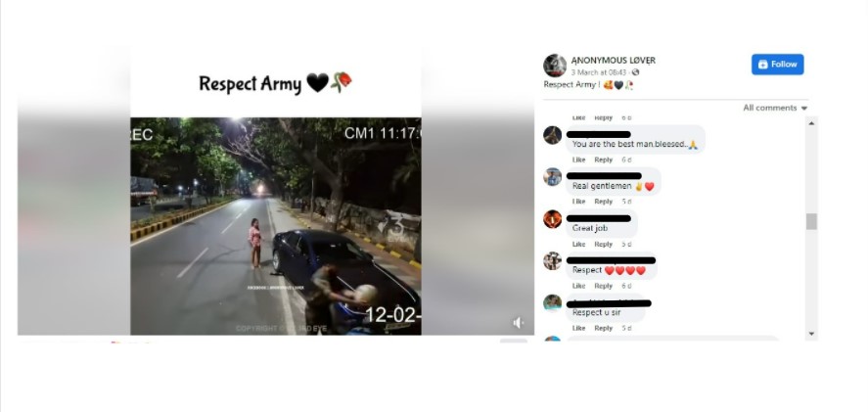
Task: Open the All comments filter dropdown
Action: pos(775,108)
